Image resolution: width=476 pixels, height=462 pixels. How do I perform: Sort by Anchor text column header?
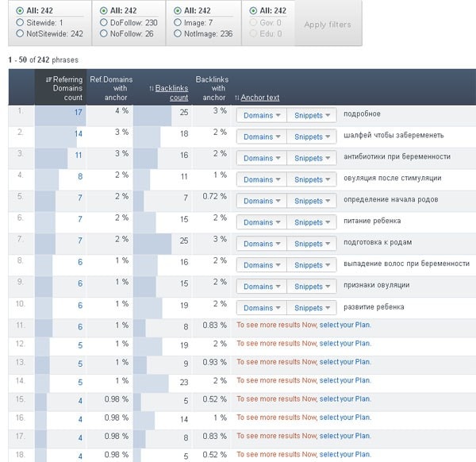pos(259,98)
